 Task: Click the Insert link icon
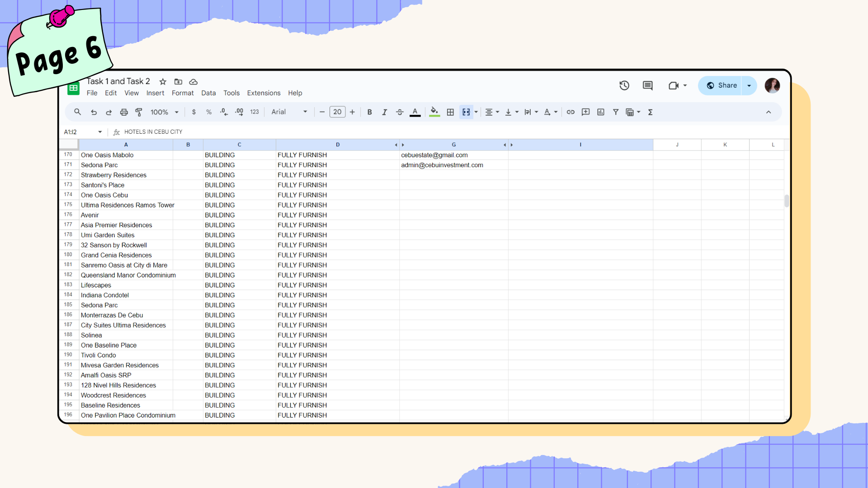point(571,112)
